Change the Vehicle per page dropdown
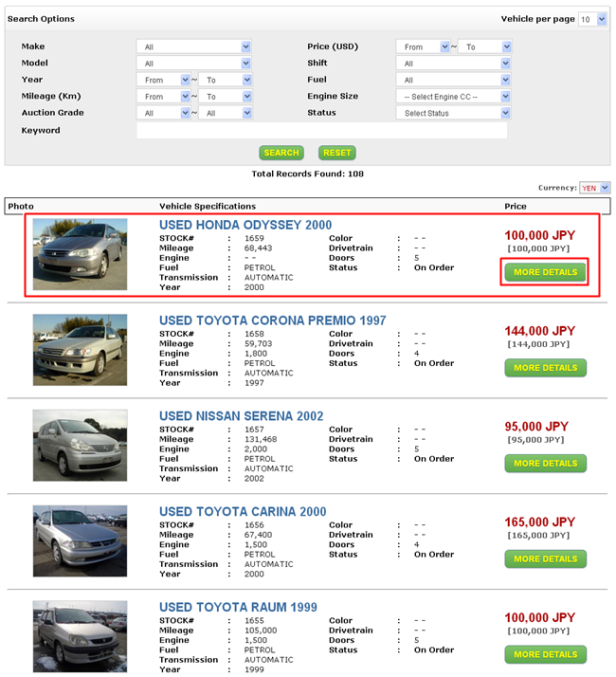This screenshot has width=616, height=677. [x=592, y=19]
